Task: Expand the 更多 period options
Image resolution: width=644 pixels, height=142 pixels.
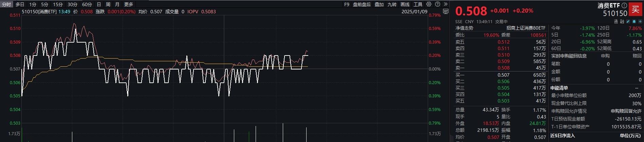Action: pos(129,4)
